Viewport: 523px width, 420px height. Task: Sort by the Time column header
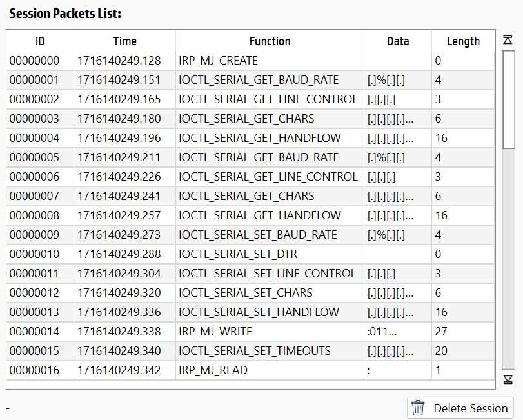(124, 41)
